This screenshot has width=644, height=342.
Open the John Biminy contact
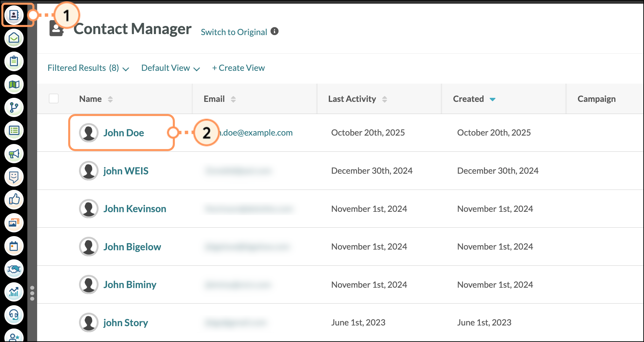click(130, 285)
